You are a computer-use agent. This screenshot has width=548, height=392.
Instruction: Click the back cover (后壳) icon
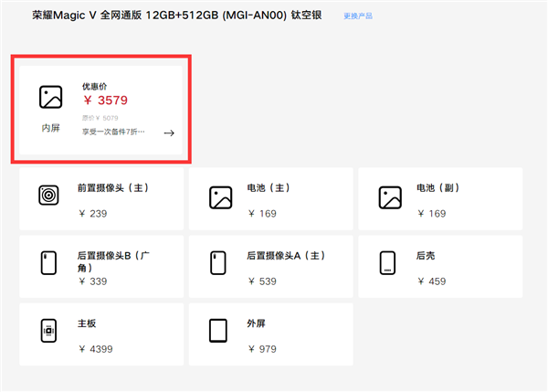click(x=388, y=263)
